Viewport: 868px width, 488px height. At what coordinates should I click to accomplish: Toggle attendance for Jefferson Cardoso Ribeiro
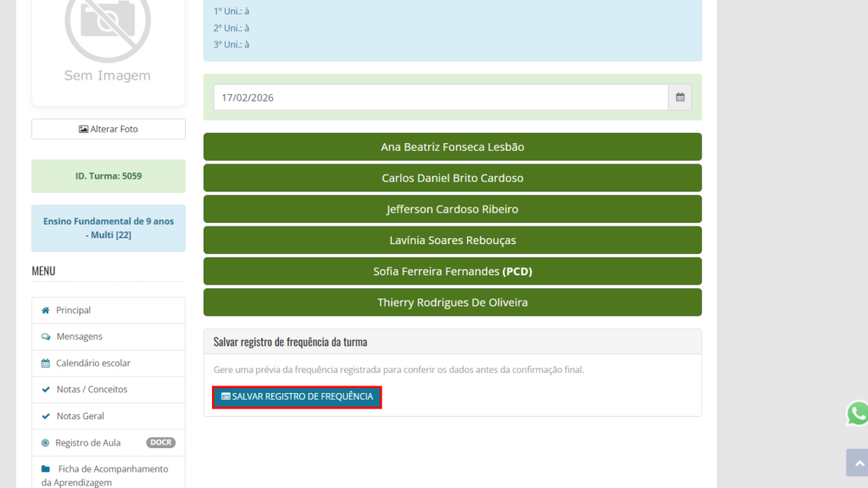[453, 209]
